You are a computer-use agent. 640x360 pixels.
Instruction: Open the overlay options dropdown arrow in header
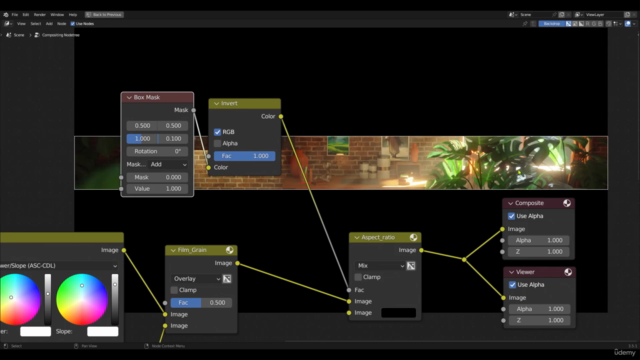[634, 24]
